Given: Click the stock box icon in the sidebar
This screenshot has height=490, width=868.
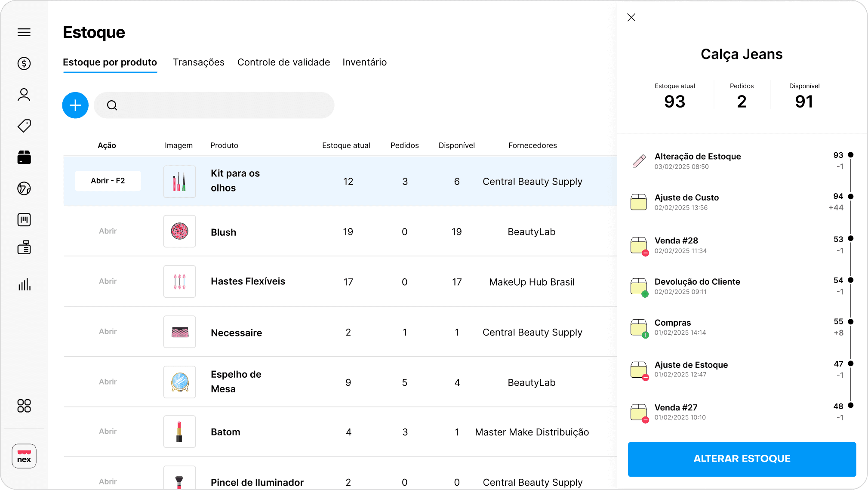Looking at the screenshot, I should tap(24, 157).
